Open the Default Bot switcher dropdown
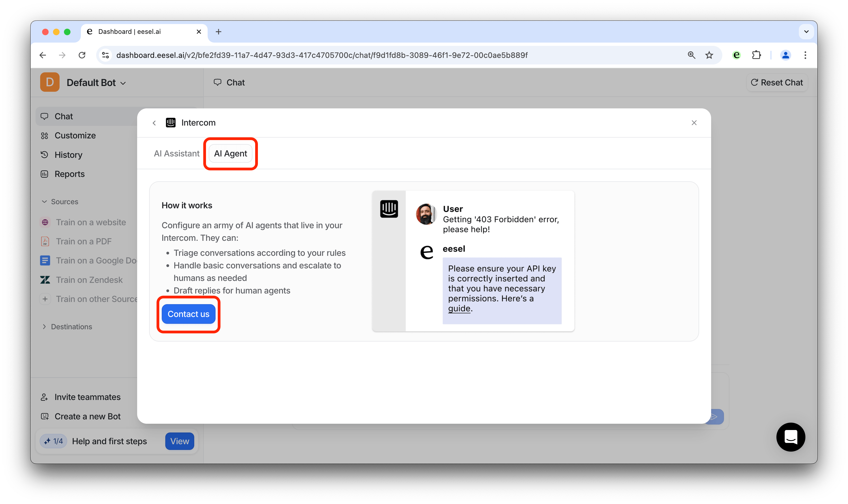The height and width of the screenshot is (504, 848). tap(96, 82)
